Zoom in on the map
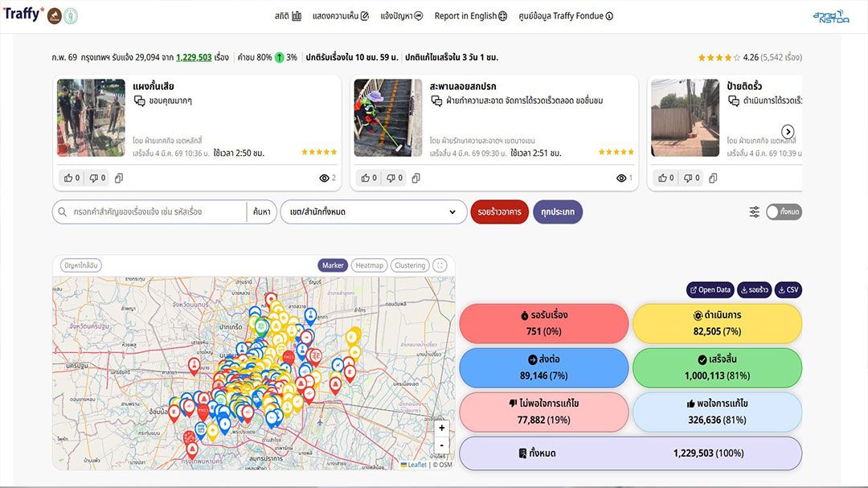Screen dimensions: 868x488 441,429
